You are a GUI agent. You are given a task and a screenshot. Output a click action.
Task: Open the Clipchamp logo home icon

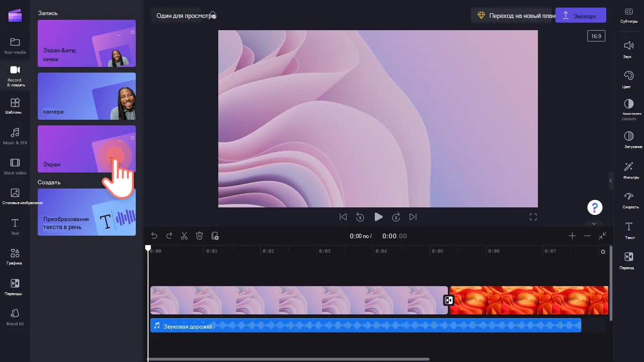[15, 16]
